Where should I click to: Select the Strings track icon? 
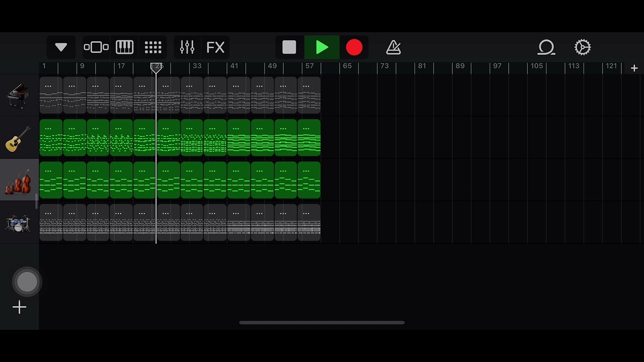click(19, 181)
